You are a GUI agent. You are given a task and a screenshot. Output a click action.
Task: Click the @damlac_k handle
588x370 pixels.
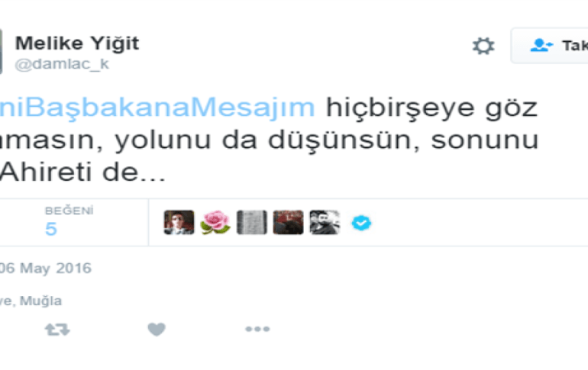(62, 64)
